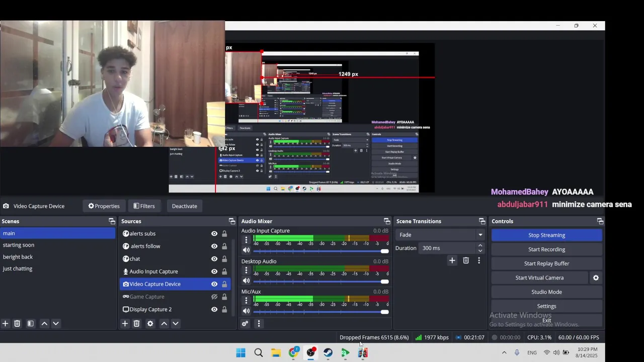644x362 pixels.
Task: Increase the transition duration with up arrow
Action: tap(480, 245)
